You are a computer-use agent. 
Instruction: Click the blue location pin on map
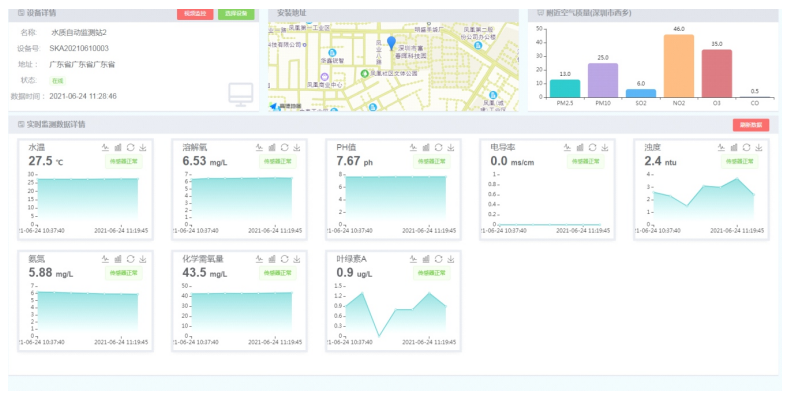click(x=391, y=44)
